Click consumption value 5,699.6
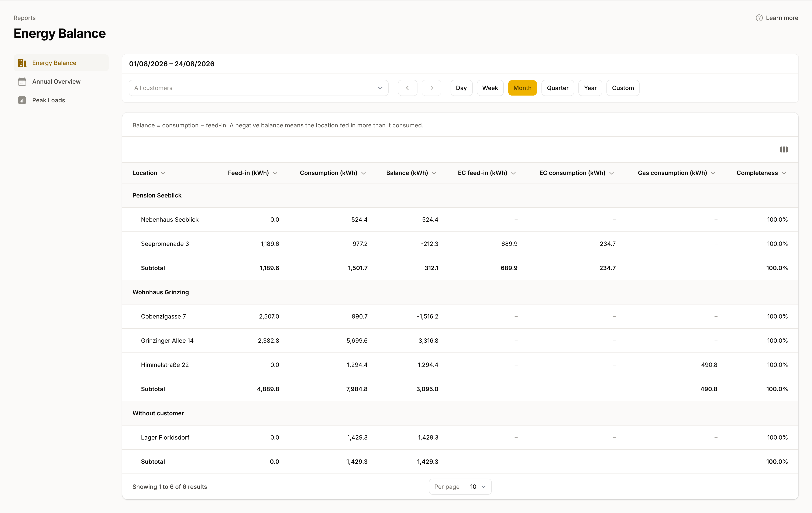Viewport: 812px width, 513px height. [357, 341]
